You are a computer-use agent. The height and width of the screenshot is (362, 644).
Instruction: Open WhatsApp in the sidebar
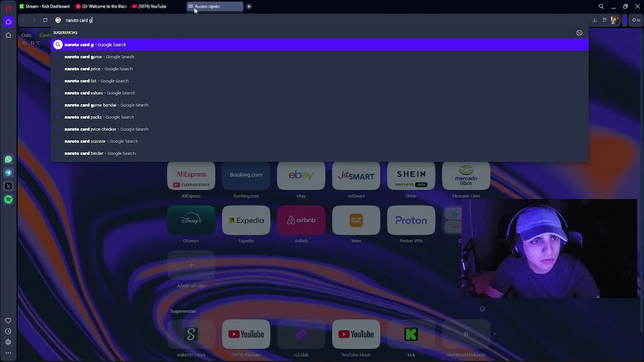8,159
